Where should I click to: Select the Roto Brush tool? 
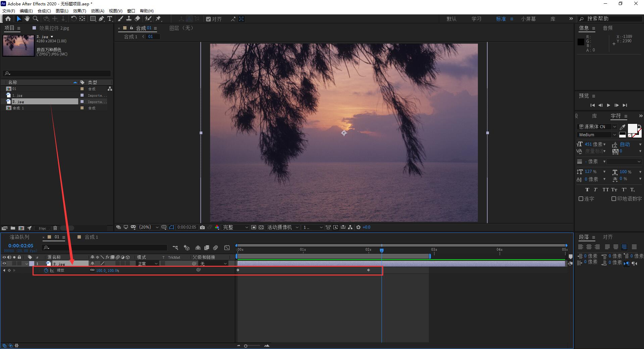pos(148,19)
